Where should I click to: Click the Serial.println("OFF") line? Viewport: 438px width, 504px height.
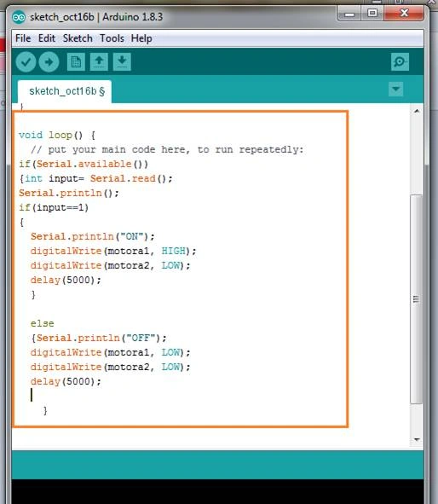pyautogui.click(x=99, y=338)
